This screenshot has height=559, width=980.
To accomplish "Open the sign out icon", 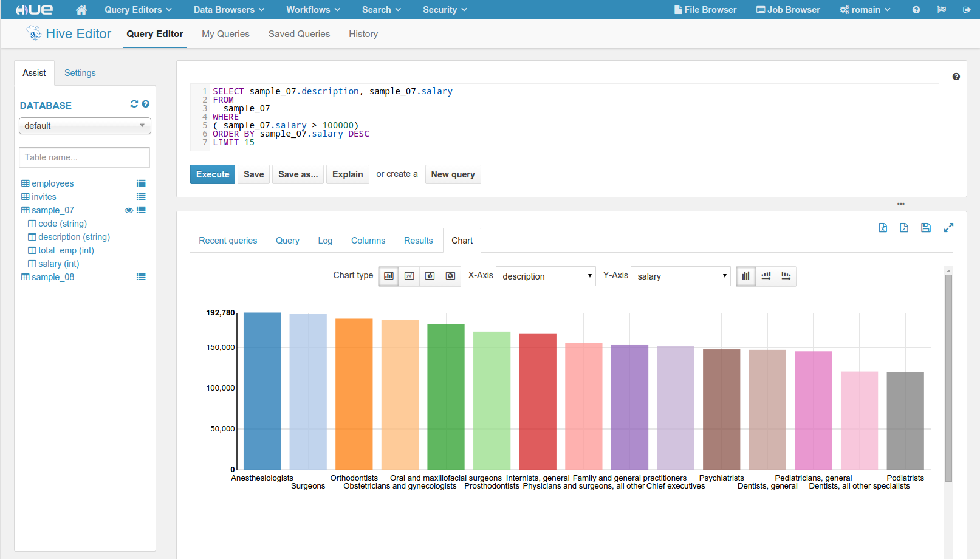I will click(x=966, y=10).
